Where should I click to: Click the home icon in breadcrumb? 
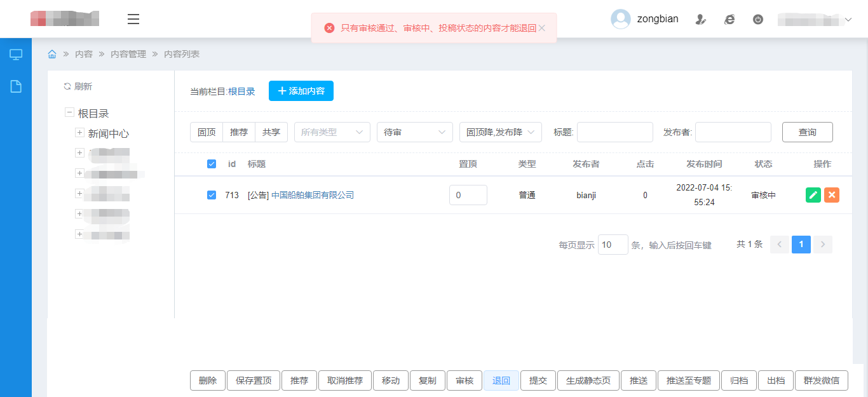point(52,54)
